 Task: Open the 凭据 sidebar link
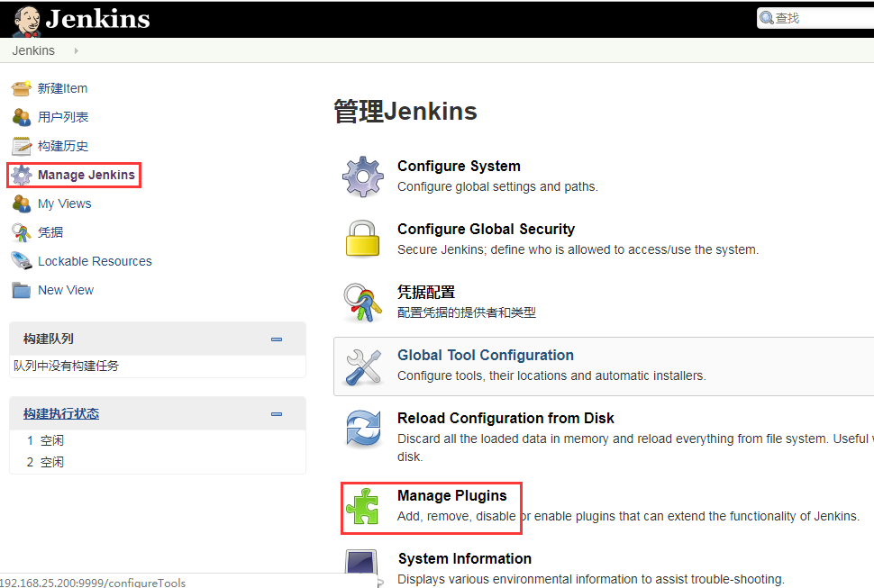coord(50,232)
